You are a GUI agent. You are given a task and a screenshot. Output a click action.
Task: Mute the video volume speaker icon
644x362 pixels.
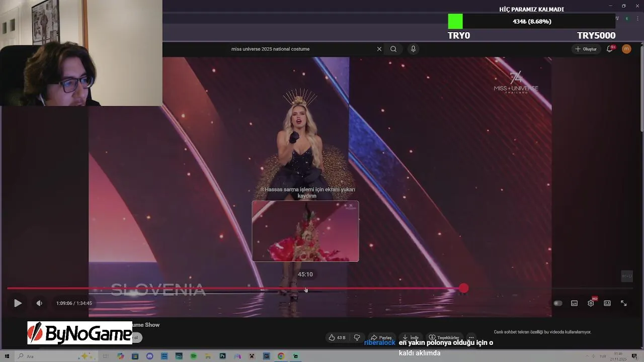[39, 303]
